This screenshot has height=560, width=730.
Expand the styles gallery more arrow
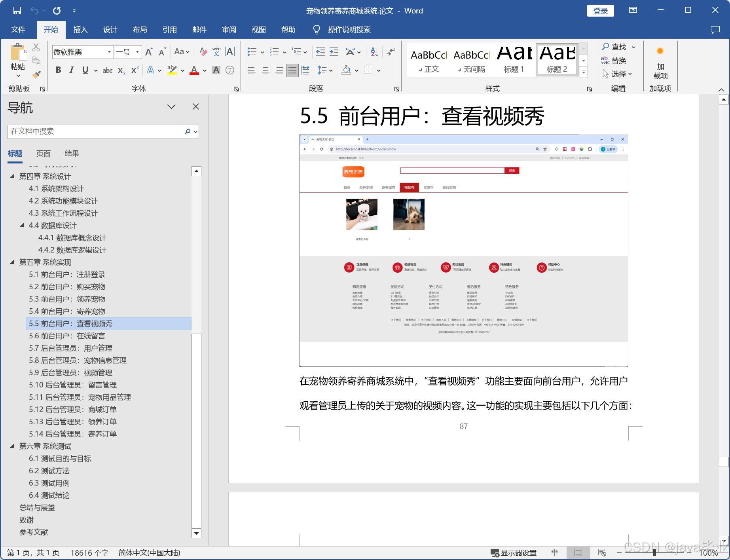tap(584, 72)
